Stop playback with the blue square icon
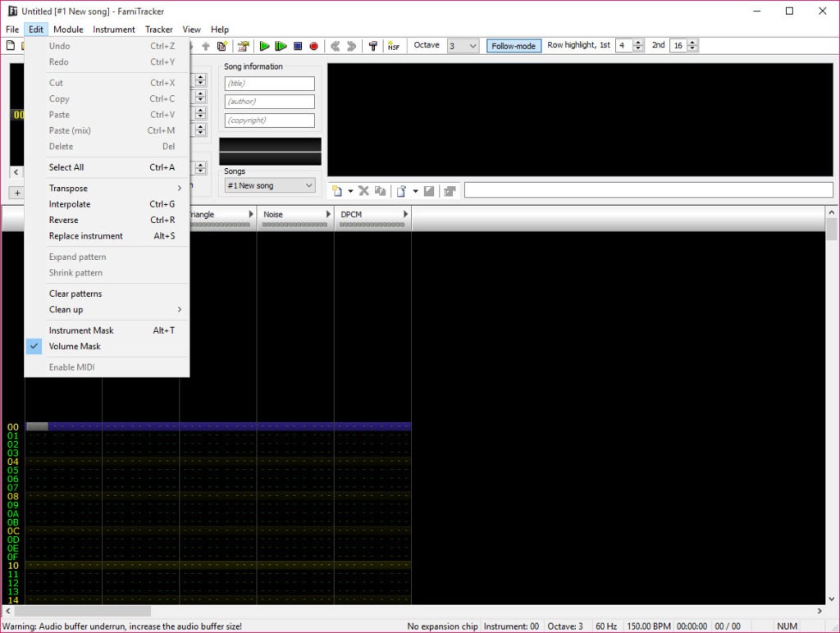 click(298, 46)
